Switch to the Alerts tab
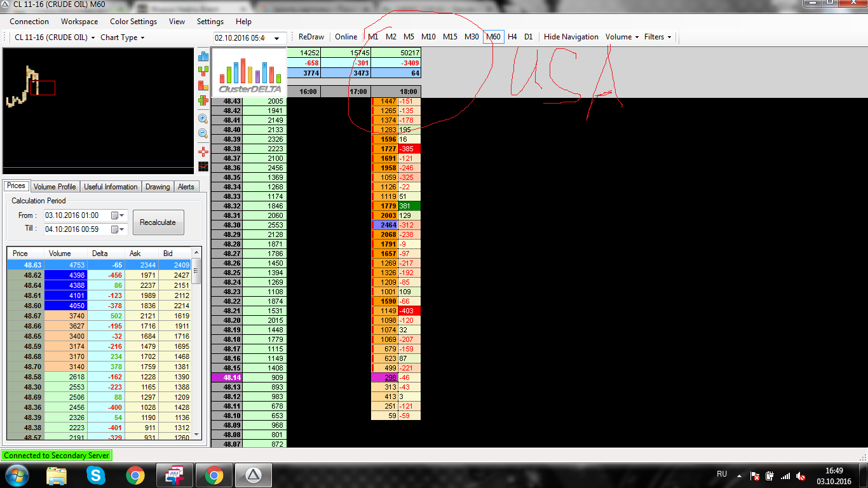Image resolution: width=868 pixels, height=488 pixels. [x=186, y=187]
